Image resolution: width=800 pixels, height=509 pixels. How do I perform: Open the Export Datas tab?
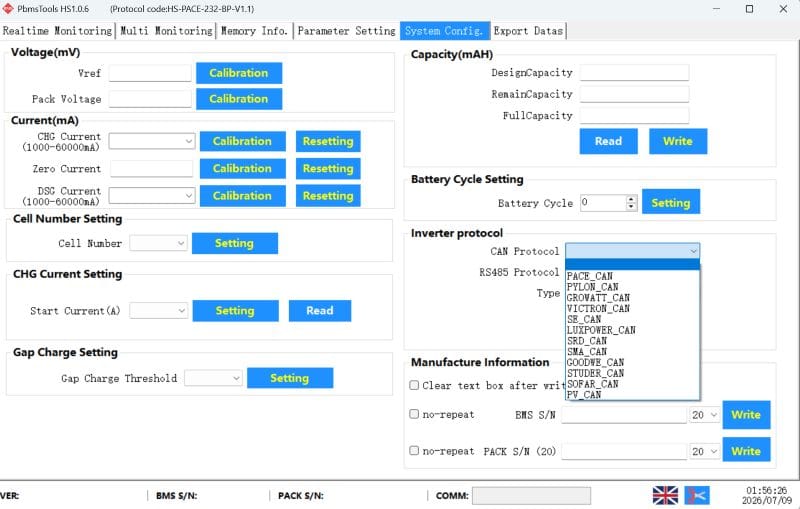pos(528,31)
